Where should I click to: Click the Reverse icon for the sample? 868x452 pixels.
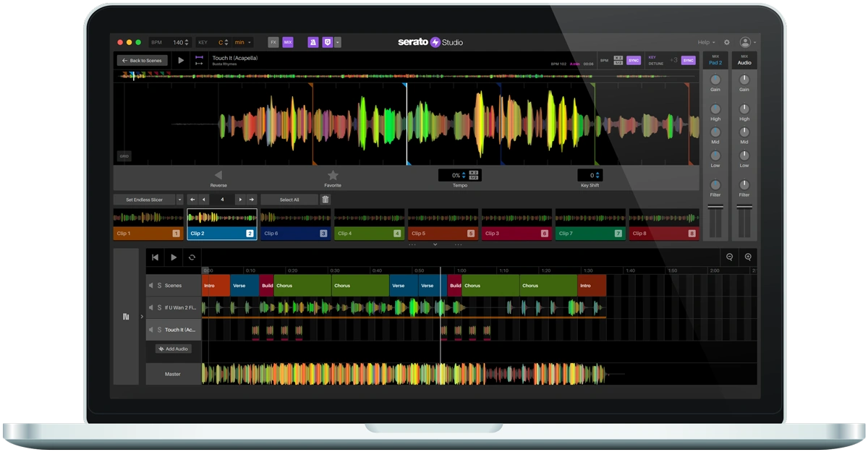pos(217,174)
